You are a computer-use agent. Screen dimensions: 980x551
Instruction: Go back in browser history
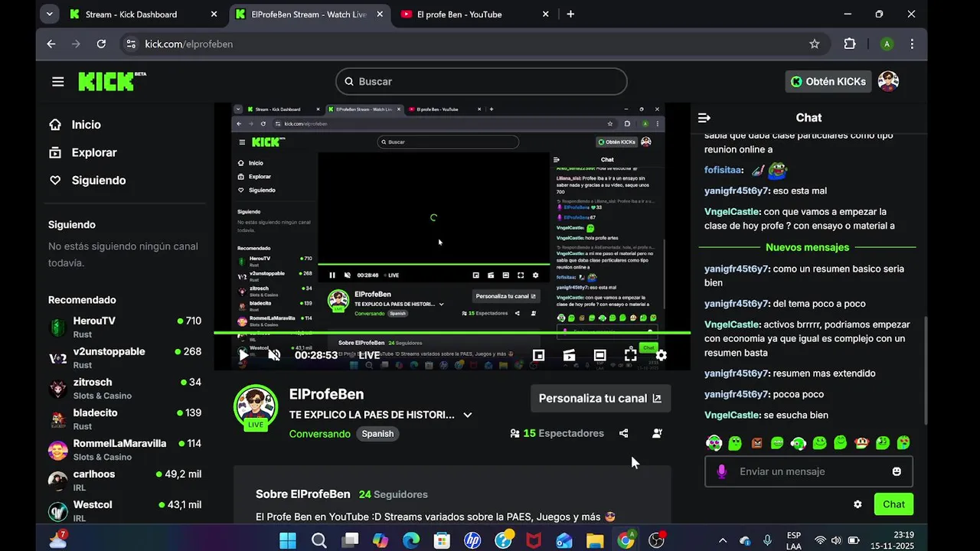pyautogui.click(x=51, y=44)
